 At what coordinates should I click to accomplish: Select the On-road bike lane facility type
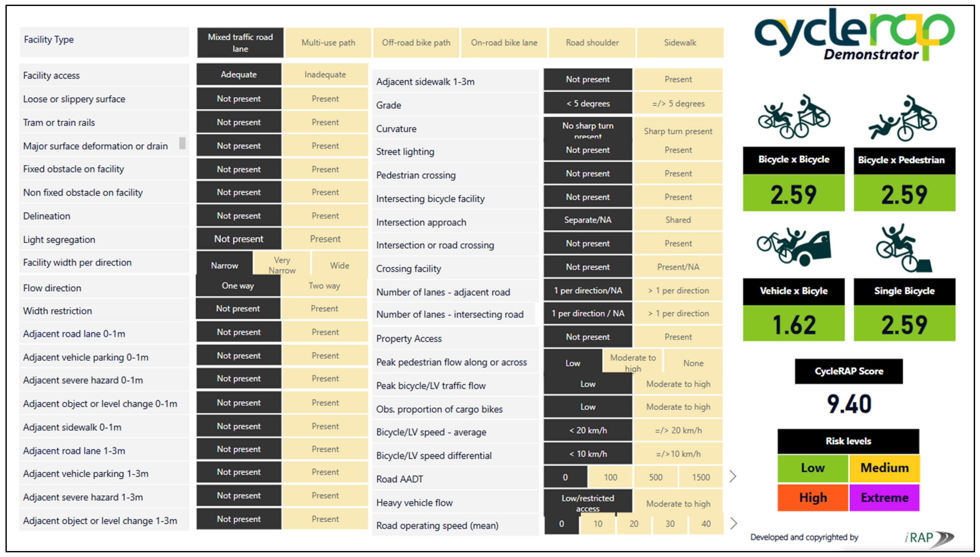pos(504,43)
